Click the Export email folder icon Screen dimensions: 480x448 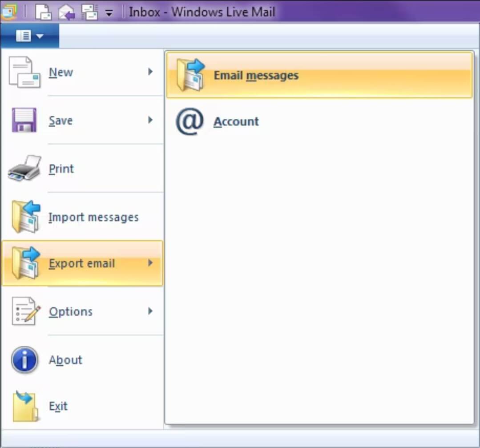pos(26,263)
